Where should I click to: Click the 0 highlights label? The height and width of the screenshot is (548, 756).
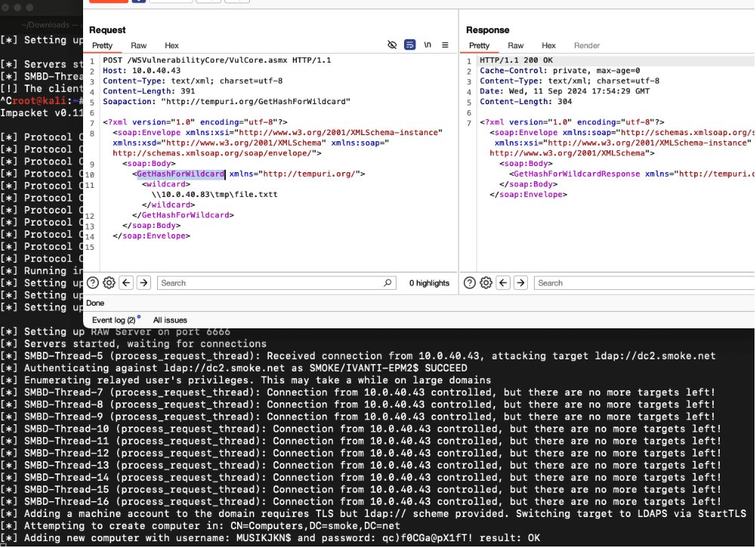[429, 283]
